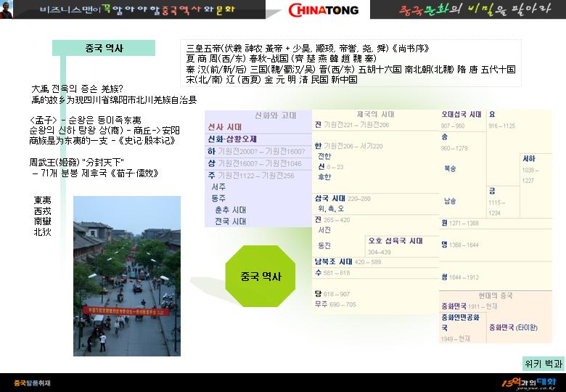566x392 pixels.
Task: Open the 금 1115–1234 entry
Action: [496, 202]
